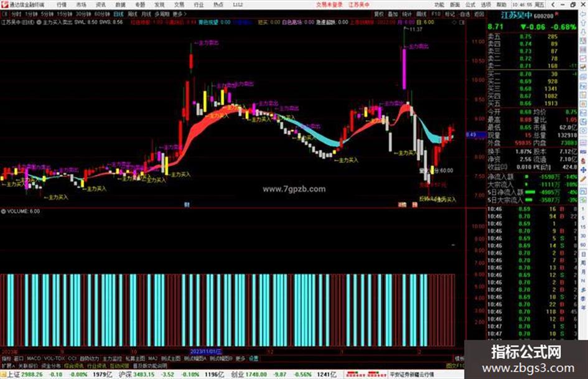Switch sub-chart indicator to MACD

tap(34, 358)
